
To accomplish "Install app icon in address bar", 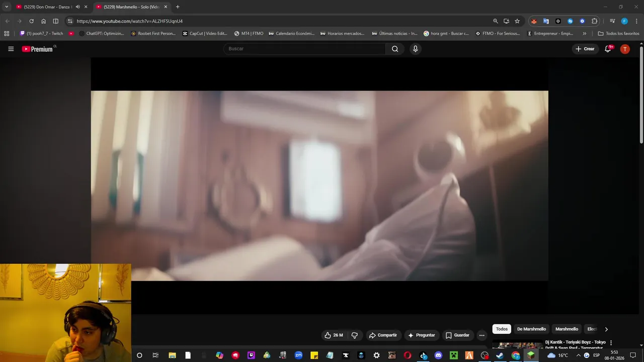I will (x=506, y=21).
